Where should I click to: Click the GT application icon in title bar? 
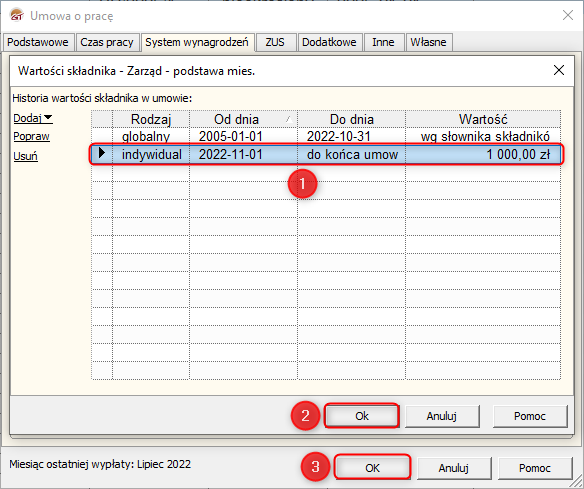tap(17, 16)
